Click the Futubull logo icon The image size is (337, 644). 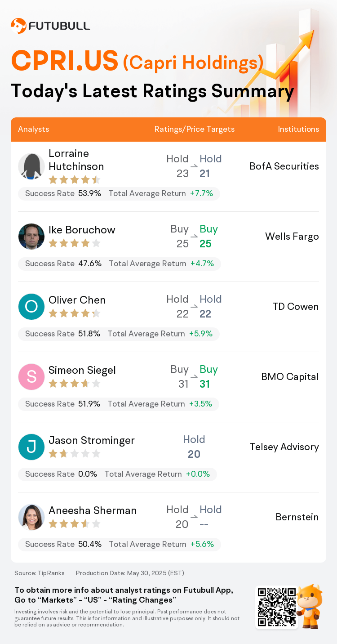pos(18,26)
